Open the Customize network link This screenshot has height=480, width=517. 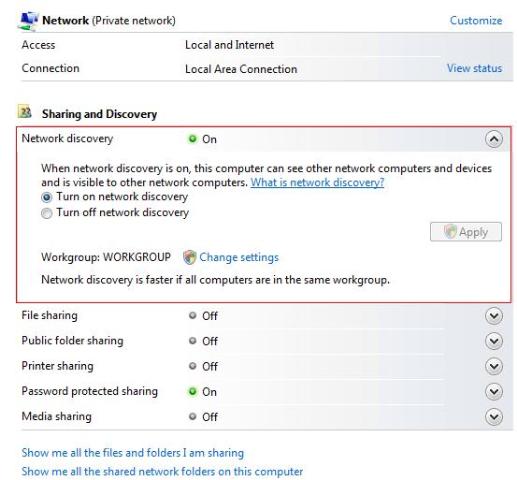pyautogui.click(x=476, y=21)
